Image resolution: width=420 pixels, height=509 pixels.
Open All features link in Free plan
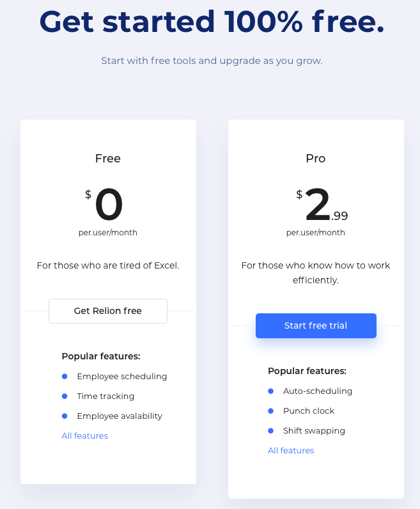(85, 435)
